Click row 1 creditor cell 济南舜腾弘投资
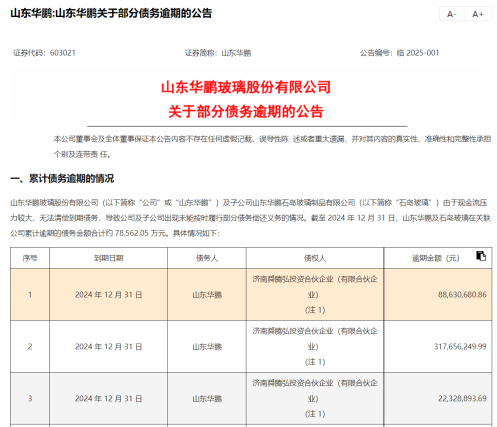This screenshot has height=427, width=497. pos(315,295)
